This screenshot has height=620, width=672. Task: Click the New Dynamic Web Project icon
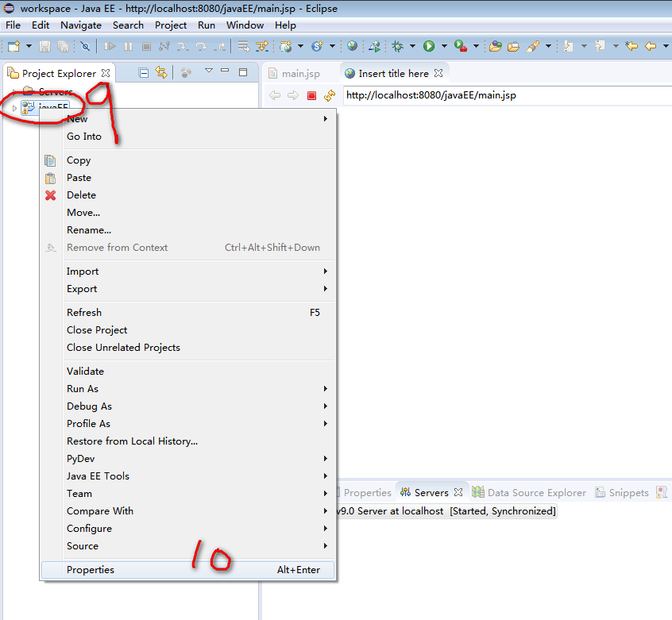[285, 46]
